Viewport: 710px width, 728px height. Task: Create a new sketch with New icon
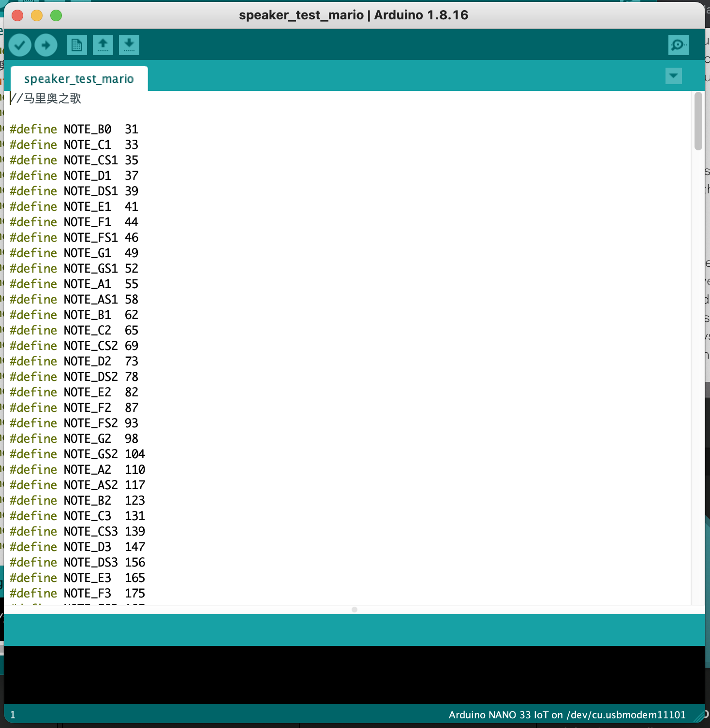77,45
